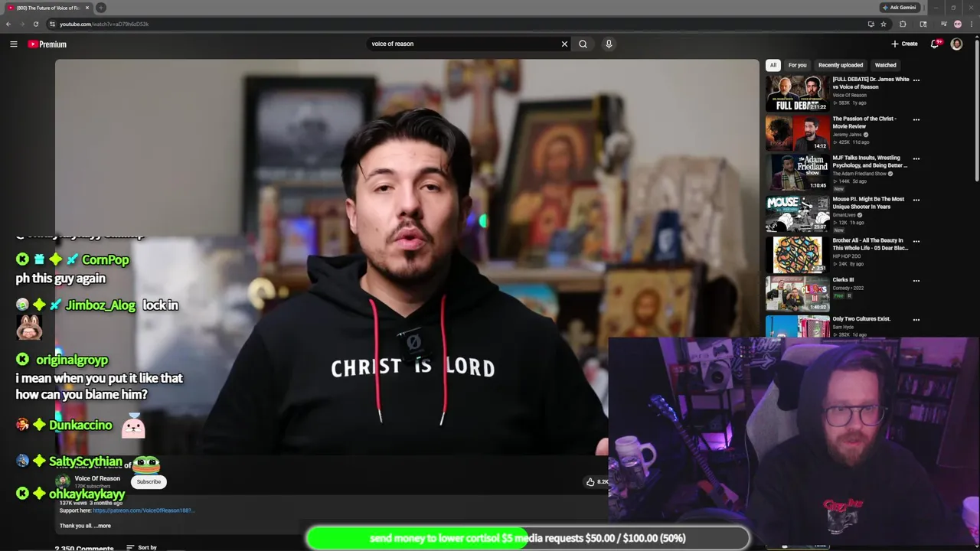Open more options for Passion of Christ review
The image size is (980, 551).
pos(916,119)
